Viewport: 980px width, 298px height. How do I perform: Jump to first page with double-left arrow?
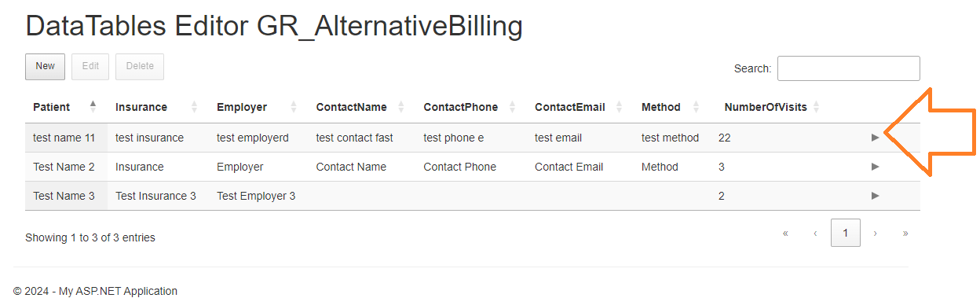point(785,233)
